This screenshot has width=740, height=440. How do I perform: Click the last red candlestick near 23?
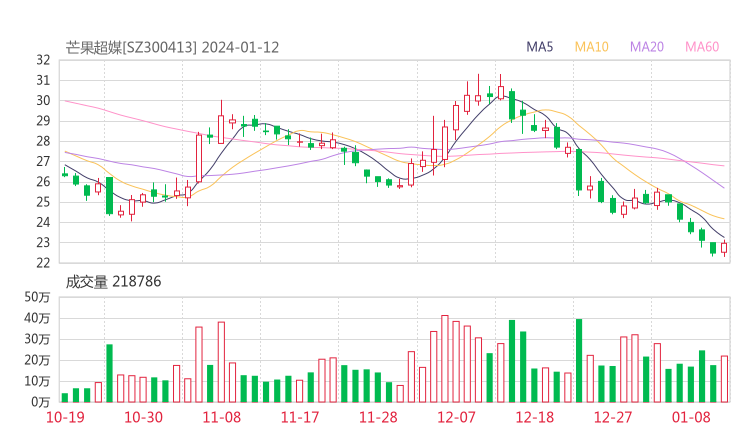pyautogui.click(x=724, y=248)
